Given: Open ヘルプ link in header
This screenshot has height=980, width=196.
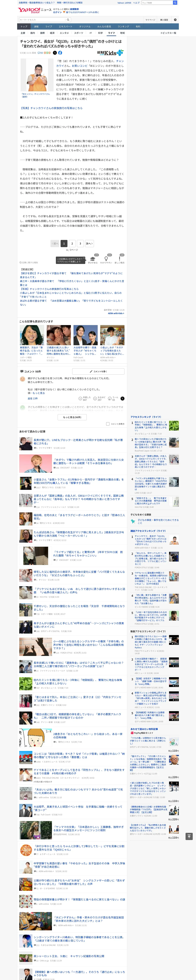Looking at the screenshot, I should click(x=136, y=3).
